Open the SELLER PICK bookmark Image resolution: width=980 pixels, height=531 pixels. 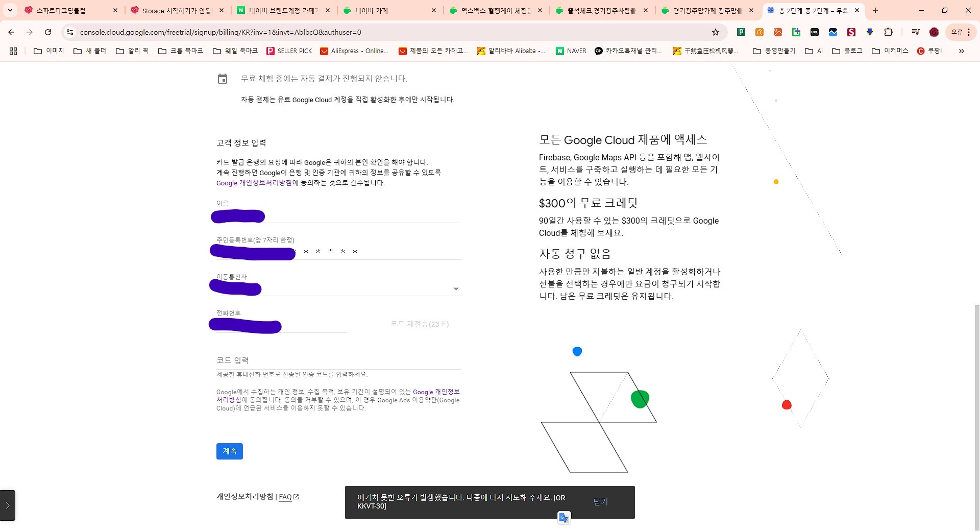pos(289,51)
